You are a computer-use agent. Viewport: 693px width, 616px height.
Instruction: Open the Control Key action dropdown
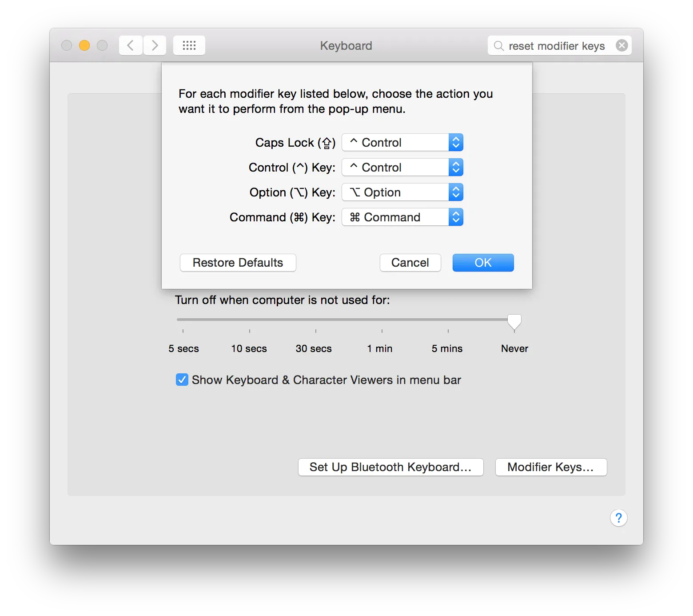[x=402, y=168]
